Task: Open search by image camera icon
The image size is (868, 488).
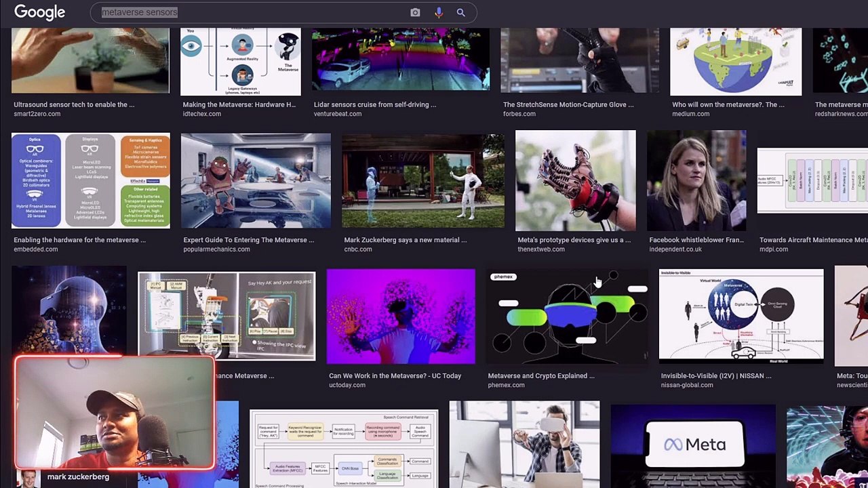Action: 415,12
